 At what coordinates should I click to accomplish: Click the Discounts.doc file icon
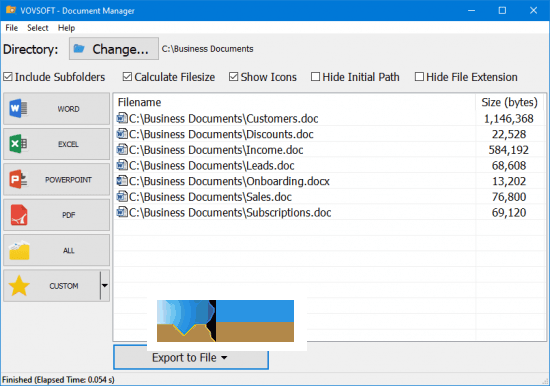(122, 134)
